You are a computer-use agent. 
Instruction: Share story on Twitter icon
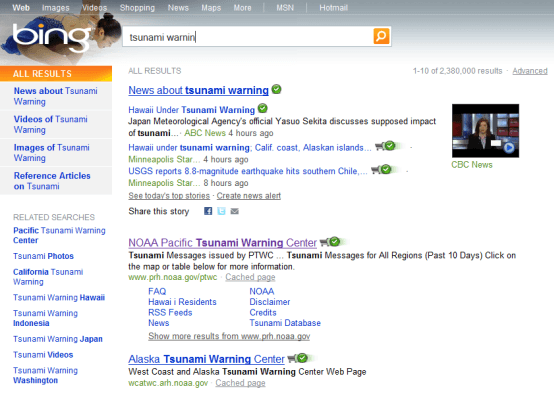221,211
